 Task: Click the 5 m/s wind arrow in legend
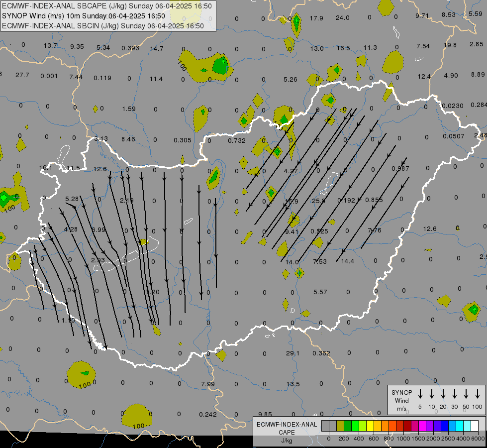point(420,393)
